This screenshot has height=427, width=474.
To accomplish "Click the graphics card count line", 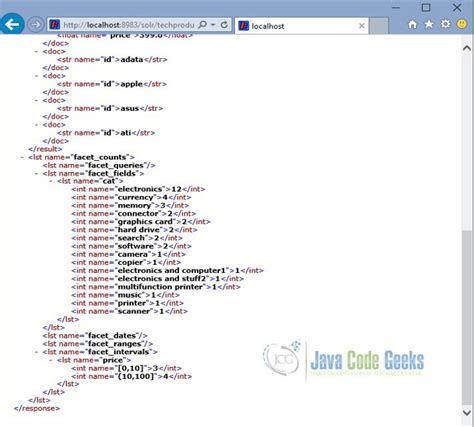I will click(x=141, y=222).
